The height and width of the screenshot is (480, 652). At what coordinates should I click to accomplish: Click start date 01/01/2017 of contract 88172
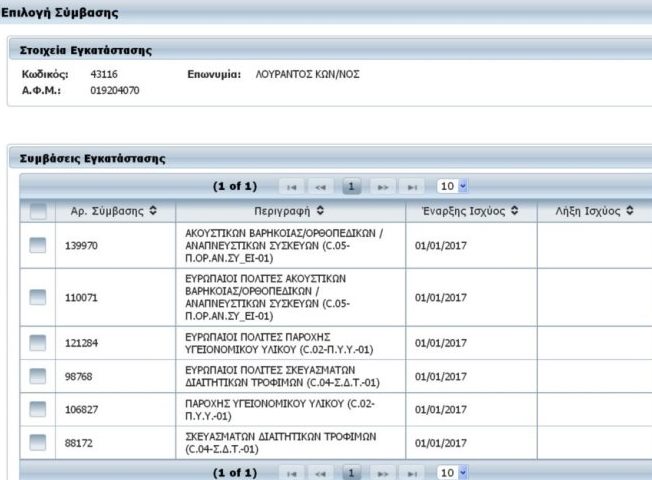[441, 443]
